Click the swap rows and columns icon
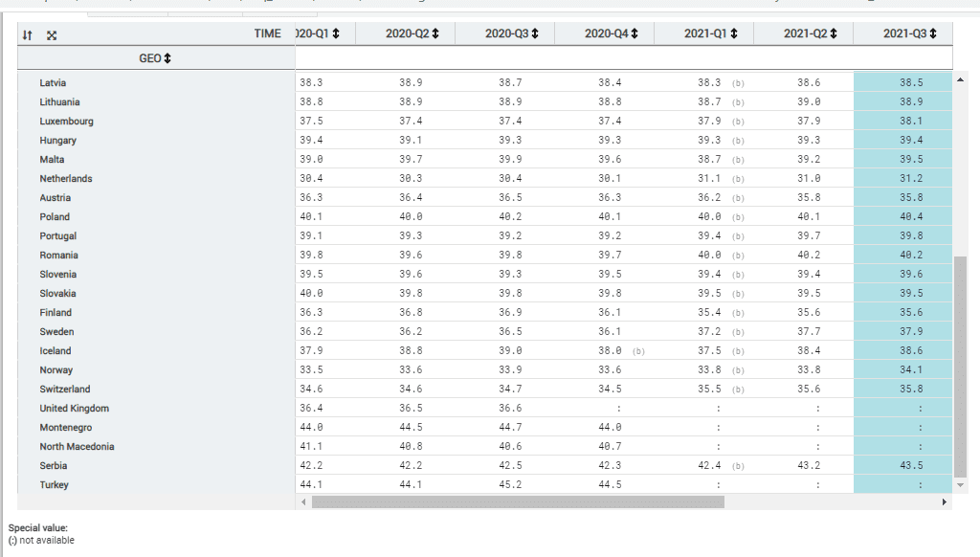980x557 pixels. 28,34
